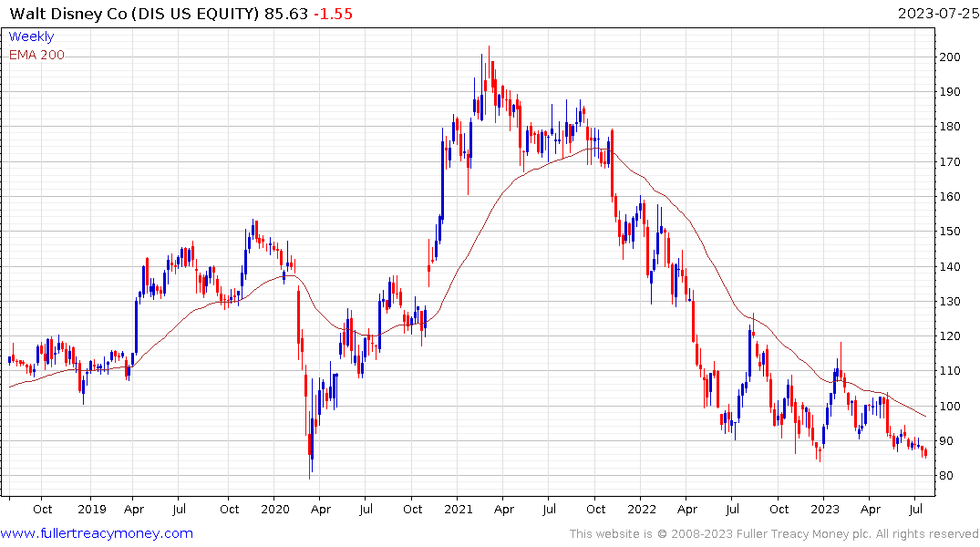Select the 200 price axis label

[949, 57]
